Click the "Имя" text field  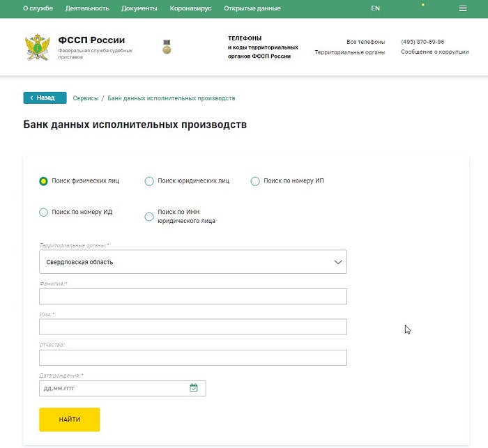click(x=193, y=327)
